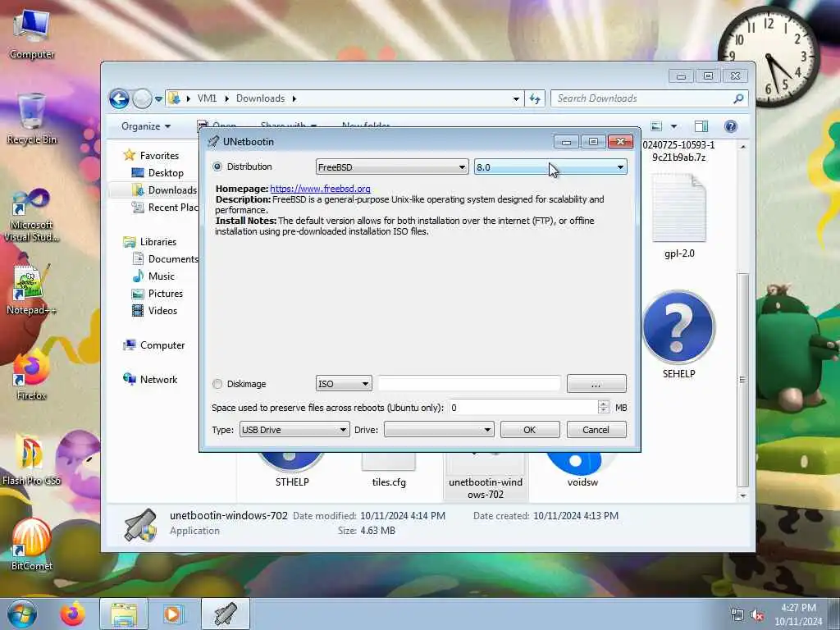Screen dimensions: 840x630
Task: Click the disk image path field
Action: (469, 384)
